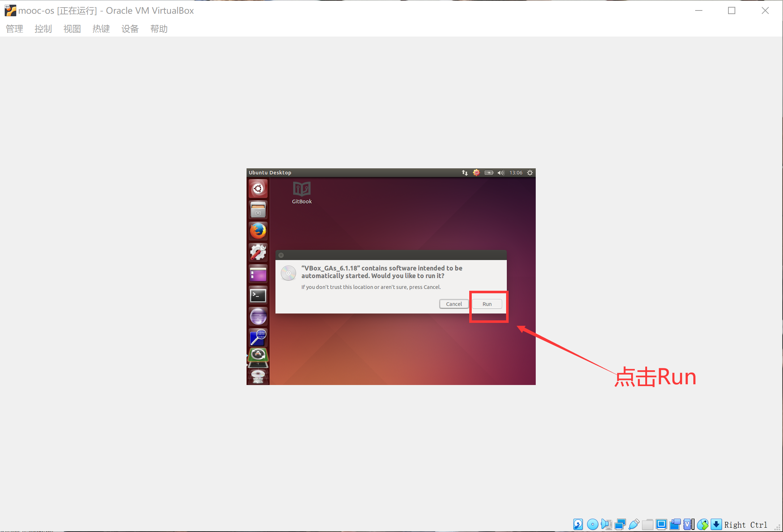Open the Ubuntu volume indicator menu
The height and width of the screenshot is (532, 783).
tap(501, 173)
